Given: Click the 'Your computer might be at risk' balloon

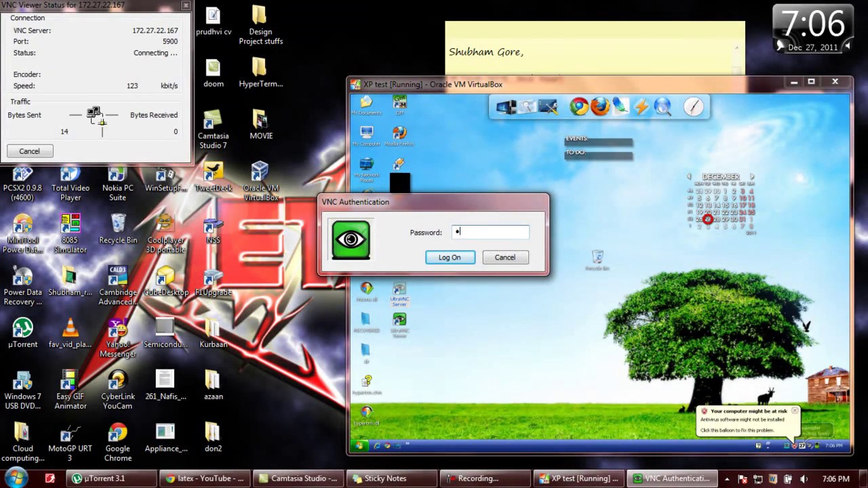Looking at the screenshot, I should [748, 420].
